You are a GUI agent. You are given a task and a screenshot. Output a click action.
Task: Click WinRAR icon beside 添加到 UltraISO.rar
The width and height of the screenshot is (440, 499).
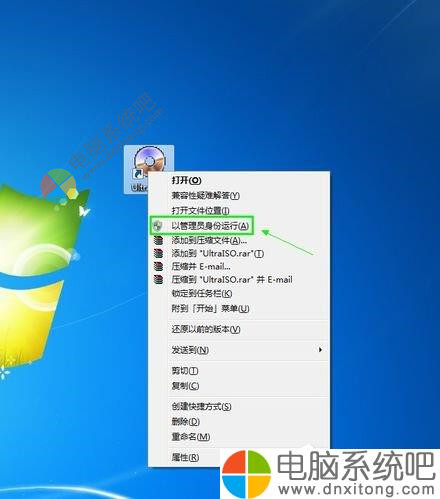coord(158,253)
